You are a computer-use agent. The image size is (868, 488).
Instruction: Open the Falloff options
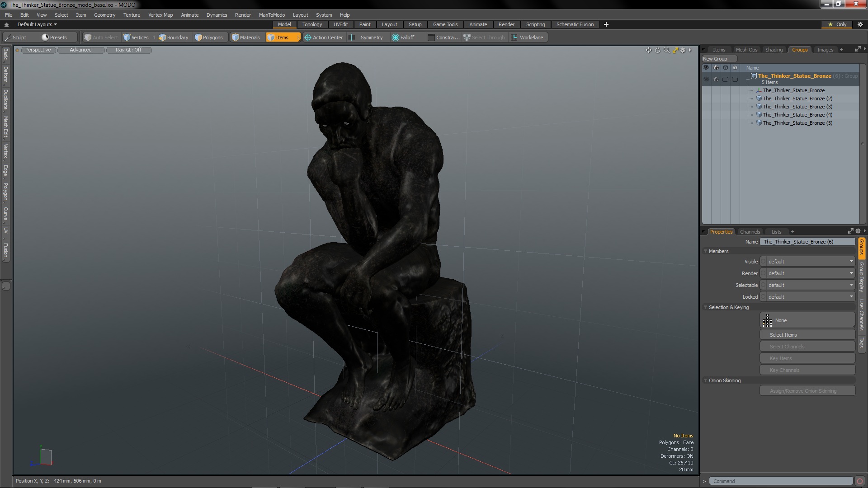pyautogui.click(x=407, y=38)
